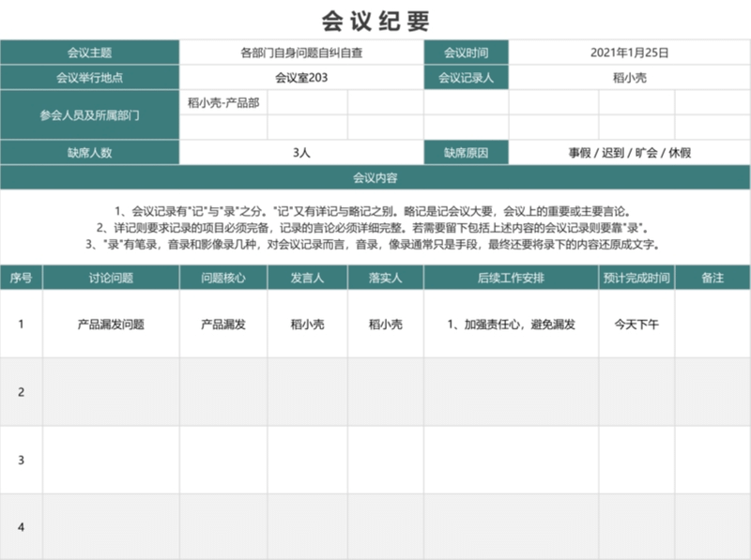The height and width of the screenshot is (560, 751).
Task: Select the 产品漏发问题 cell in row 1
Action: [x=111, y=325]
